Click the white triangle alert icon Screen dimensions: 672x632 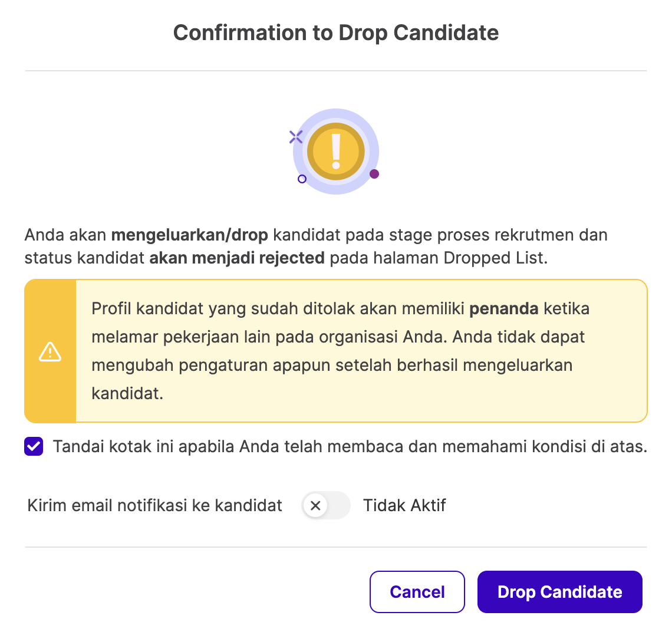(x=50, y=351)
